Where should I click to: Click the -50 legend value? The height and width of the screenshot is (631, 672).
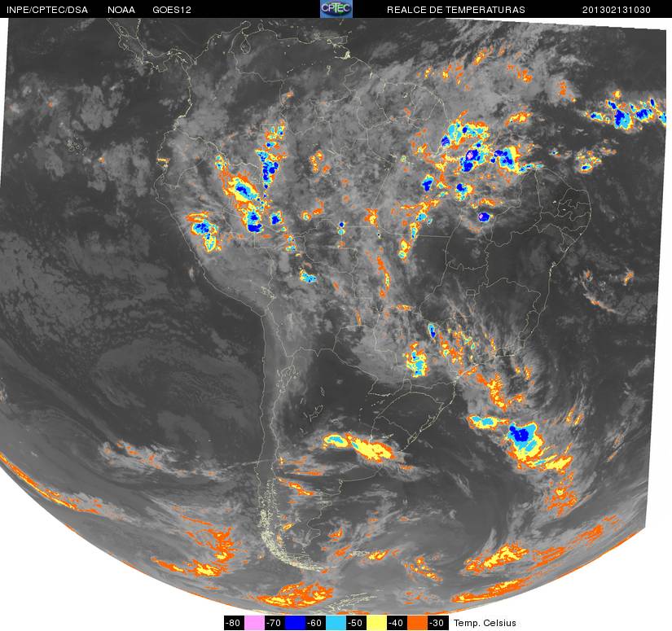357,623
